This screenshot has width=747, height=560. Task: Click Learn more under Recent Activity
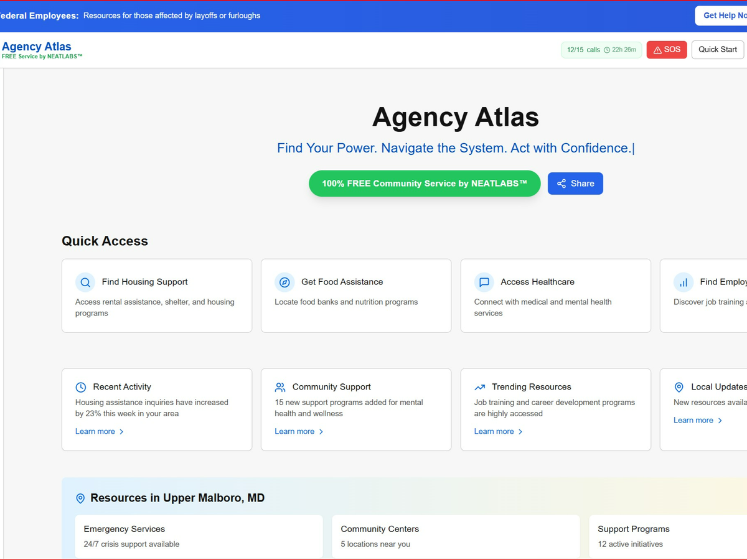tap(95, 431)
